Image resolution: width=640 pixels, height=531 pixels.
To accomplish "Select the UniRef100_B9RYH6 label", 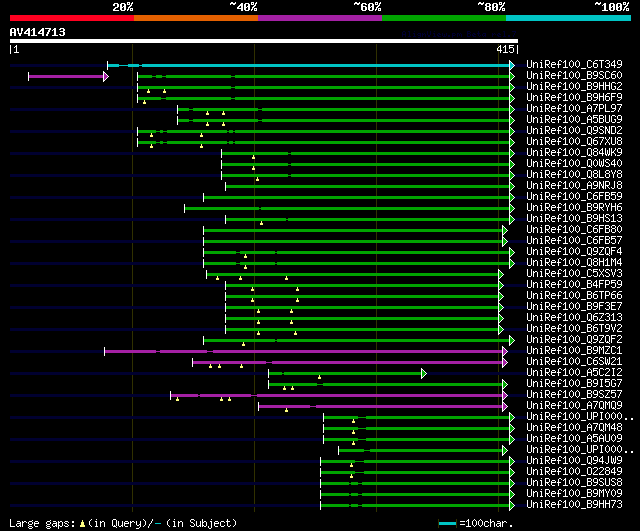I will [x=574, y=207].
